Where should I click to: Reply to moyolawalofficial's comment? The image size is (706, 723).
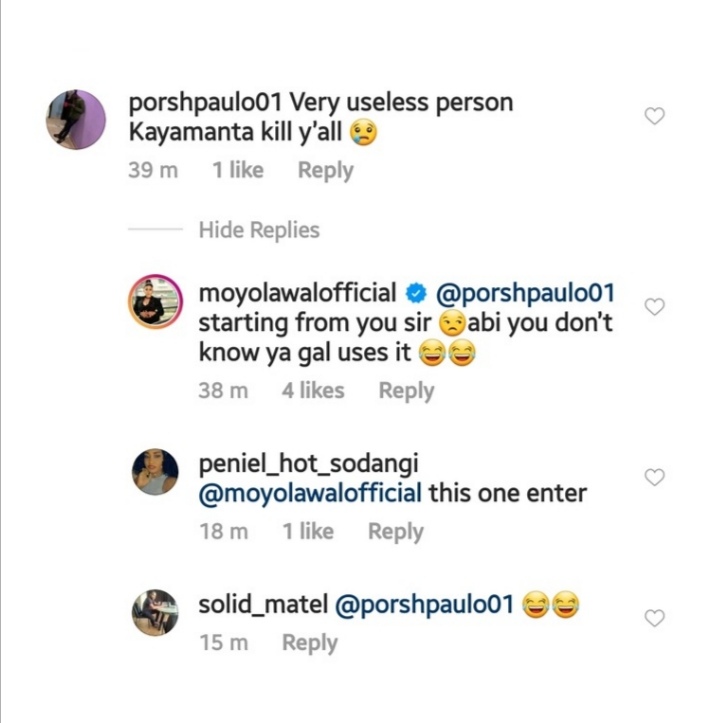coord(406,391)
